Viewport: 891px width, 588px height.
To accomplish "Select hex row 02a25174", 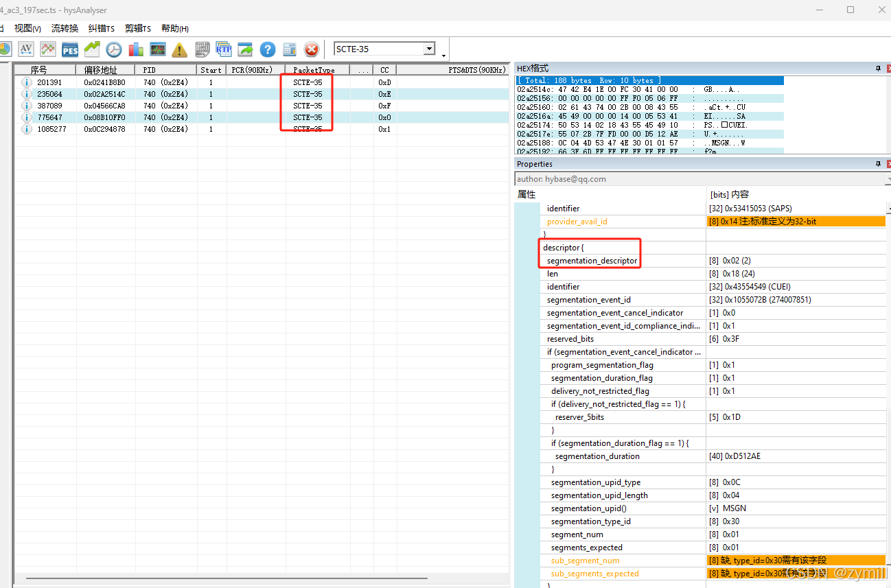I will [x=649, y=126].
